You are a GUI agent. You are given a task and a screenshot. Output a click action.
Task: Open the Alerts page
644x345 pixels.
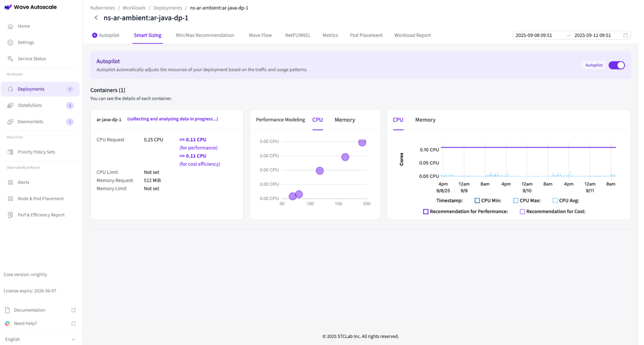click(x=40, y=183)
